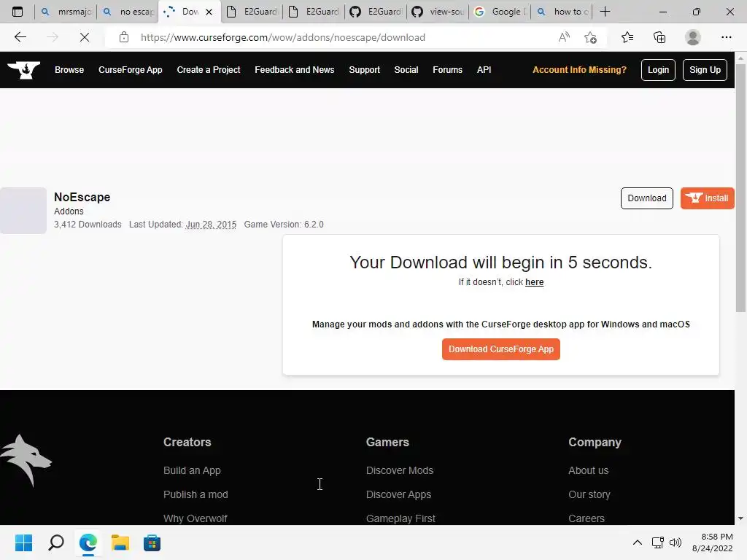Viewport: 747px width, 560px height.
Task: Open Discover Apps footer link
Action: coord(398,494)
